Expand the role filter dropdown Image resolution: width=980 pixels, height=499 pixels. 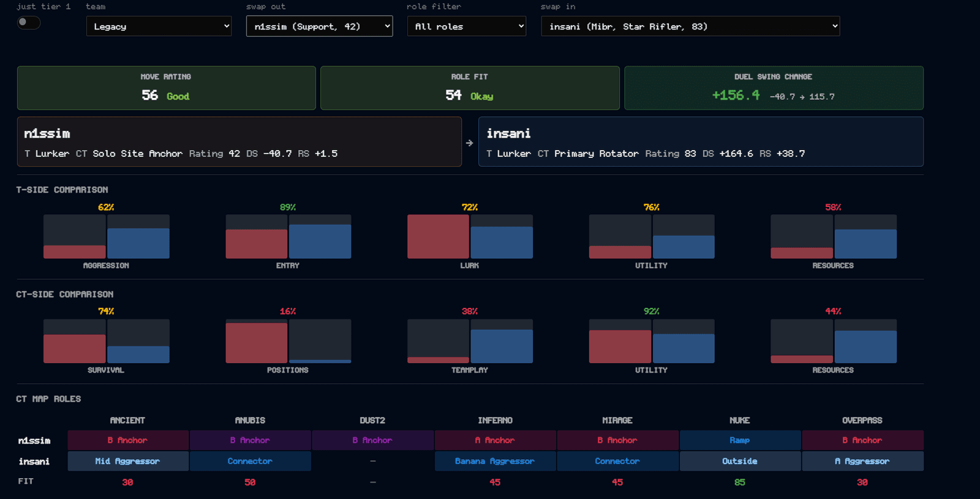click(467, 26)
